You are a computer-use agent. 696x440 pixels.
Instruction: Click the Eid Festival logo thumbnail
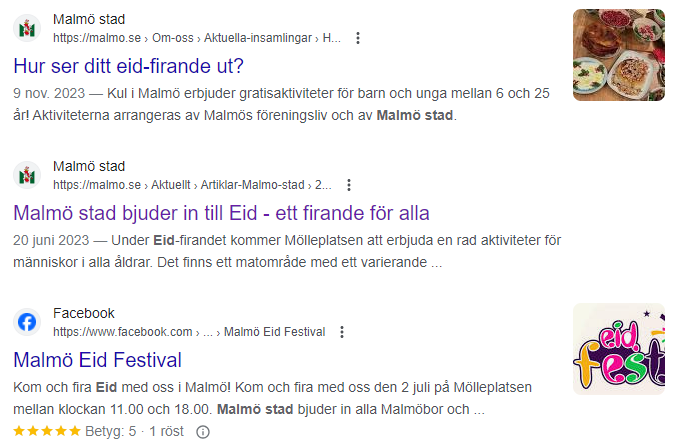coord(618,349)
